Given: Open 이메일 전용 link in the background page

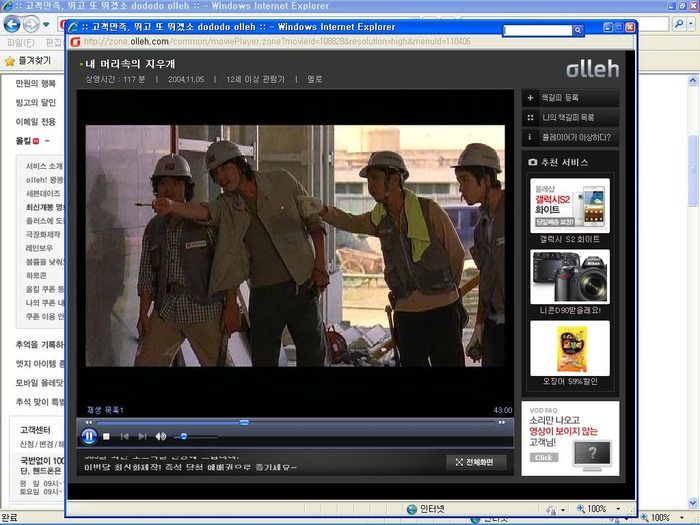Looking at the screenshot, I should (x=36, y=122).
